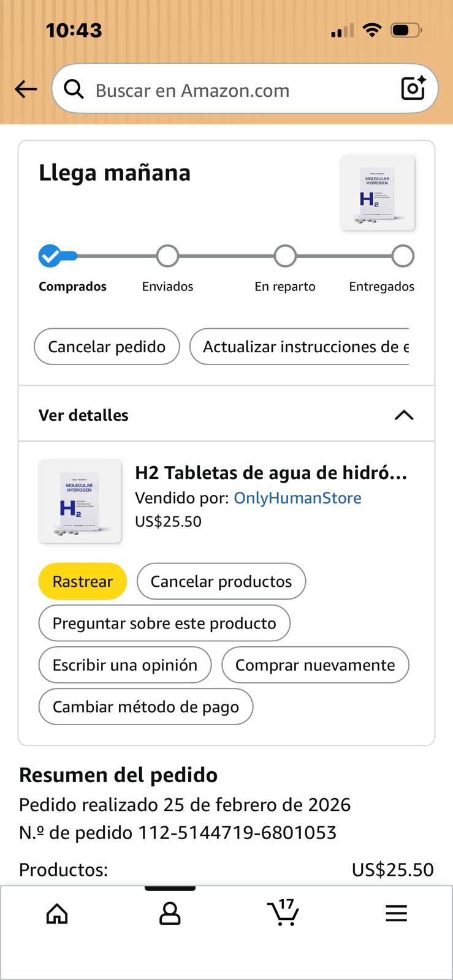Open camera lens search icon
This screenshot has height=980, width=453.
(413, 89)
